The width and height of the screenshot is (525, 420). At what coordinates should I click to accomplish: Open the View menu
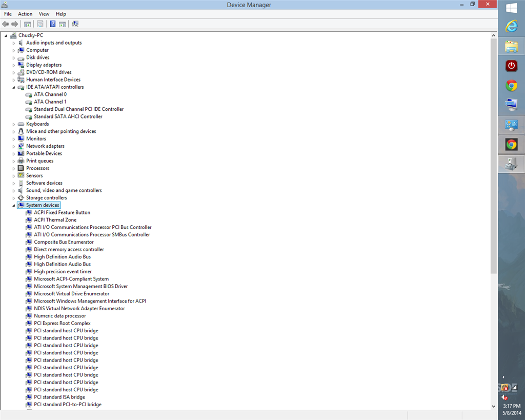coord(44,14)
